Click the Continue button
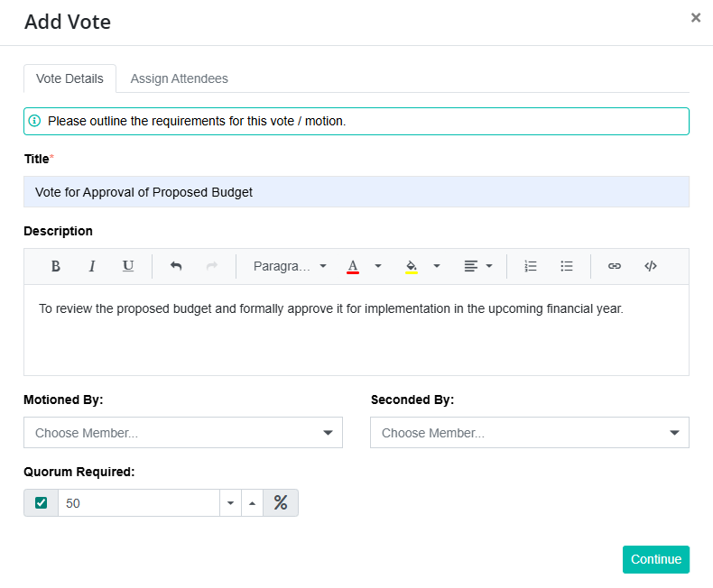The width and height of the screenshot is (713, 588). point(655,559)
